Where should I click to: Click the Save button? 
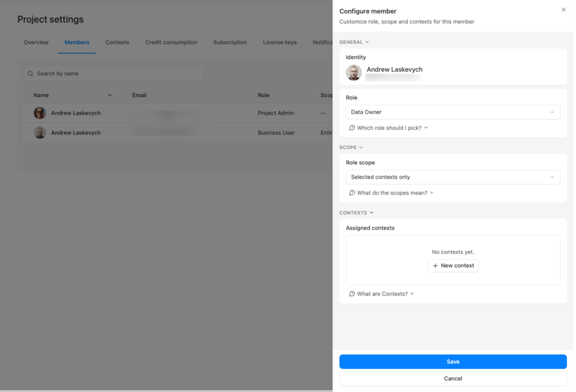click(452, 361)
